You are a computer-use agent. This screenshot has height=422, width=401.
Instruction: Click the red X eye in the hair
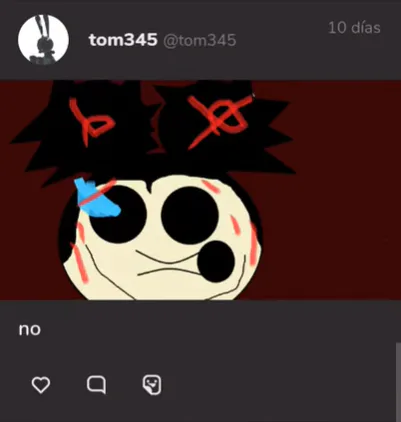[x=220, y=120]
